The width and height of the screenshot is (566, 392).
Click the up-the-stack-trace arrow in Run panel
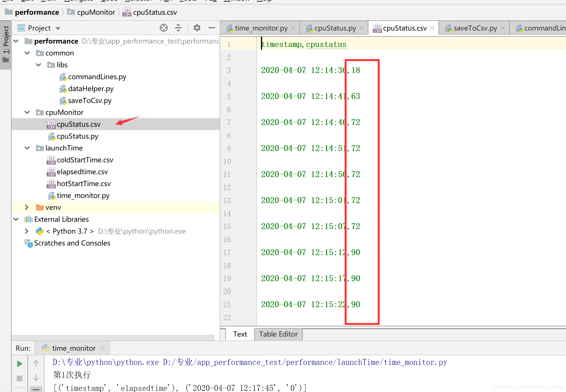36,363
